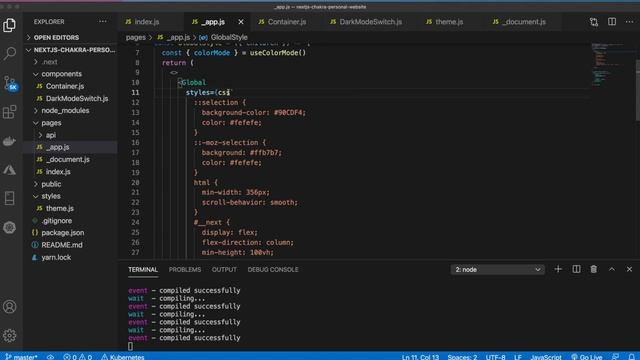Expand the public folder

pyautogui.click(x=70, y=184)
